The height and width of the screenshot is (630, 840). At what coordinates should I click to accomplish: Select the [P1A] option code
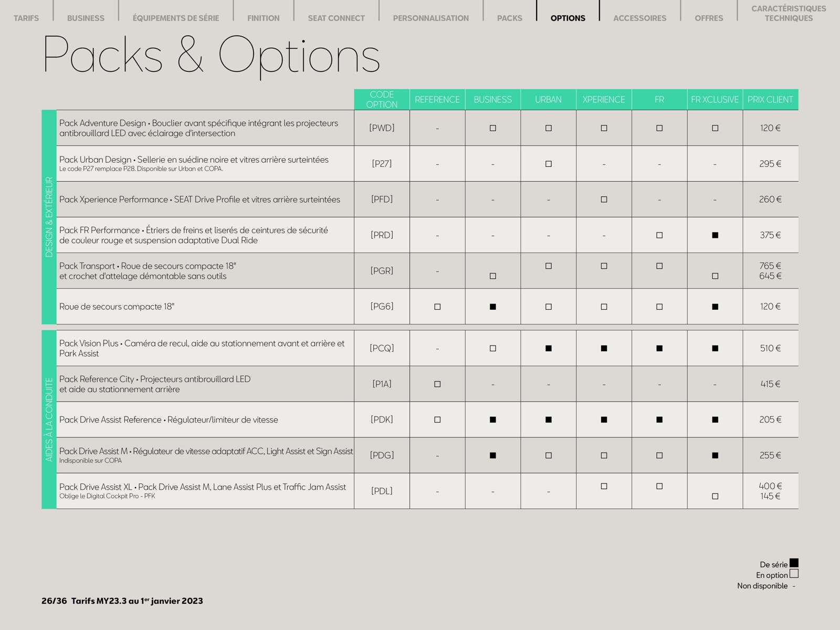coord(382,384)
